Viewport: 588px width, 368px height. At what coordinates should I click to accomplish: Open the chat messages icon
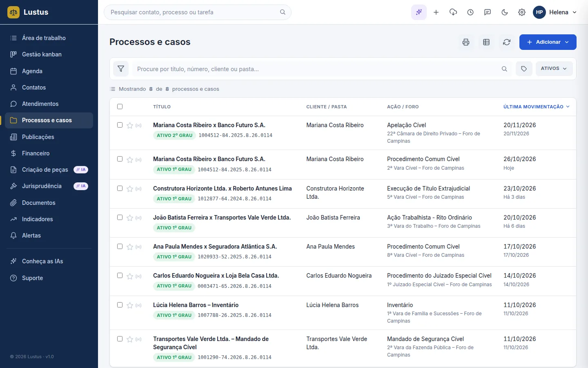(x=488, y=12)
